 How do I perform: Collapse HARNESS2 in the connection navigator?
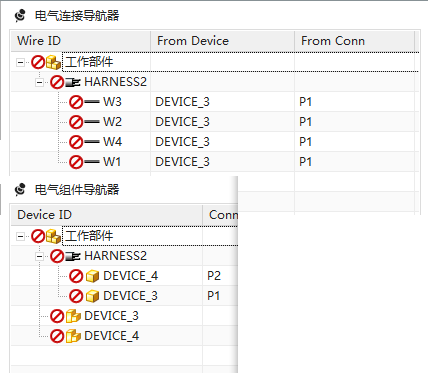(x=39, y=82)
